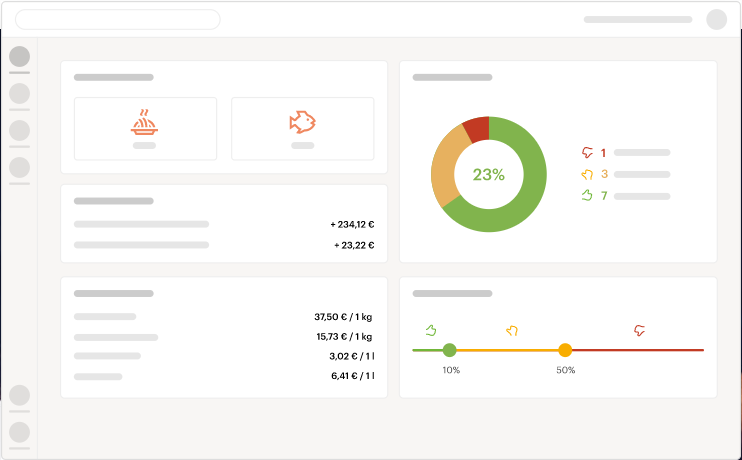Click the steaming dish icon card
This screenshot has width=742, height=460.
(145, 128)
